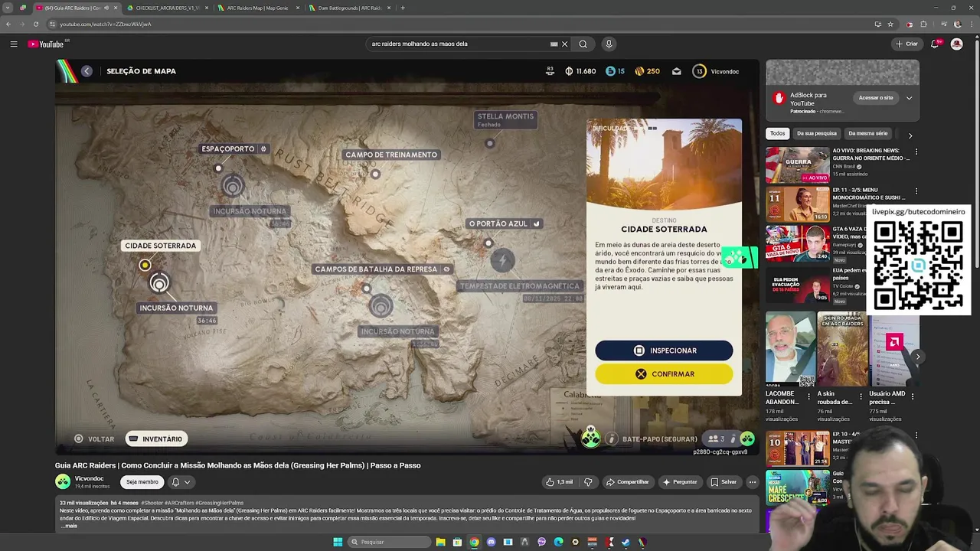Open the subscription notification bell dropdown
This screenshot has width=980, height=551.
pos(181,482)
